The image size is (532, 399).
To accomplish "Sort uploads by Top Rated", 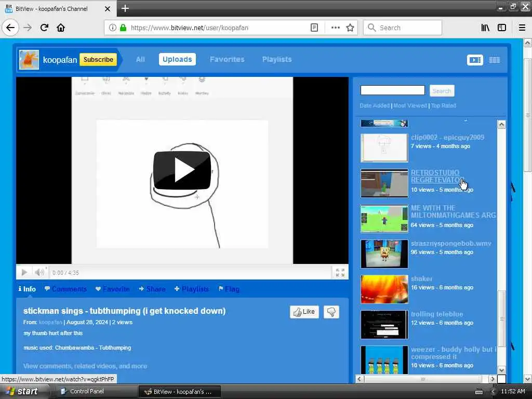I will point(444,105).
